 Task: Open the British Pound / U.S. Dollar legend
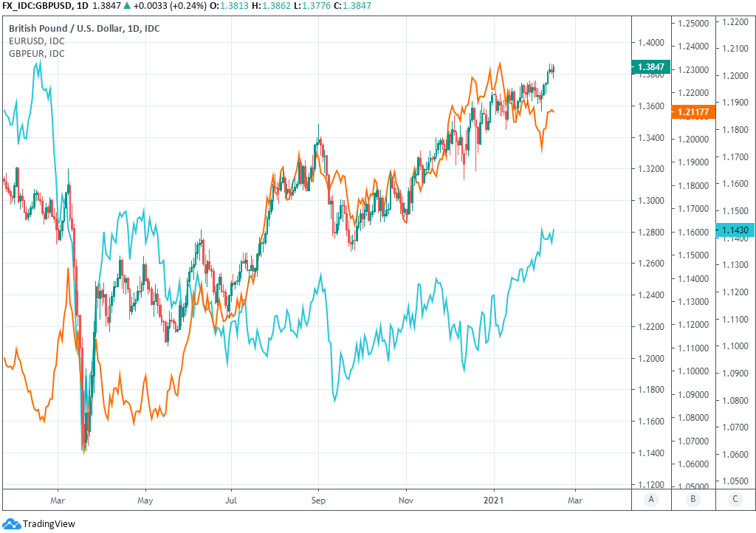[x=84, y=28]
